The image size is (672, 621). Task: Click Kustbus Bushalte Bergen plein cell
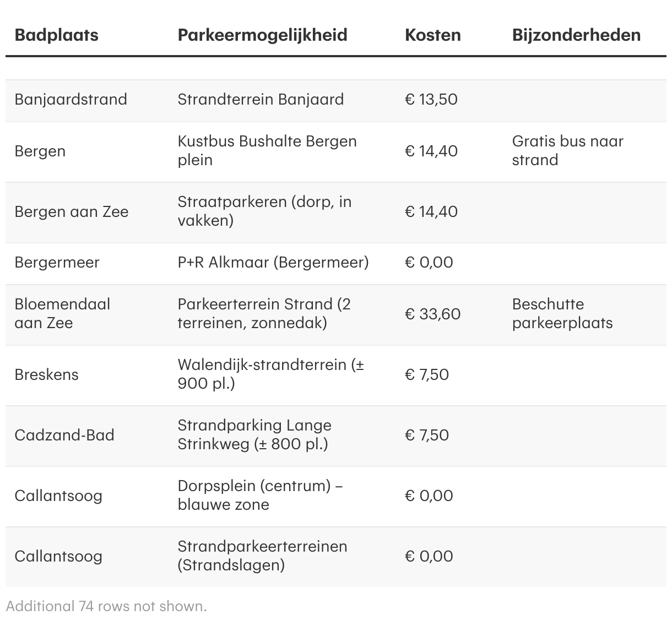(267, 150)
